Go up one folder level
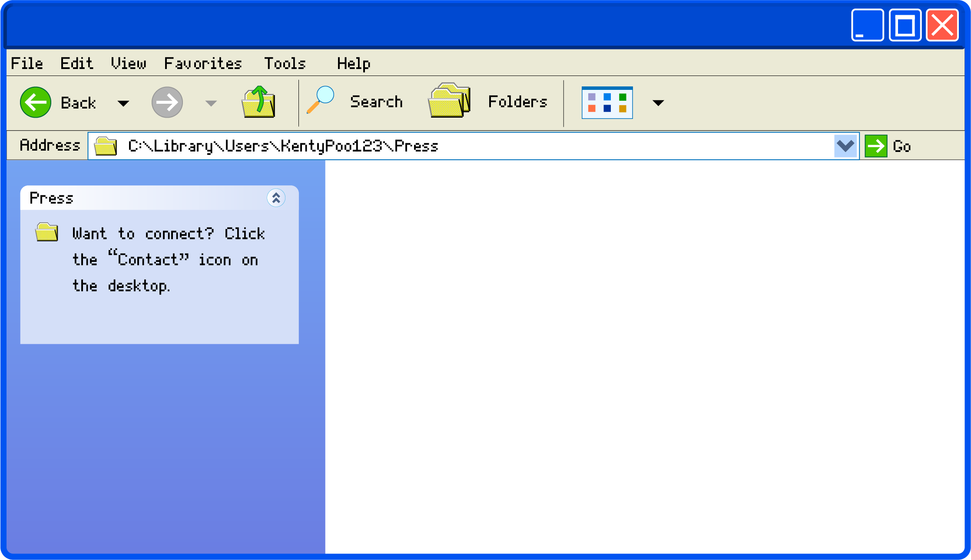Viewport: 971px width, 560px height. pos(258,102)
